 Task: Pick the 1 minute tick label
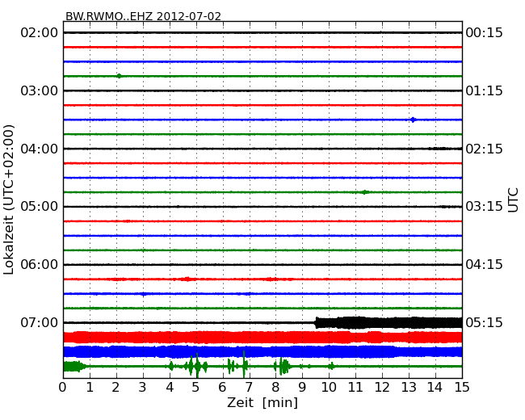tap(90, 388)
